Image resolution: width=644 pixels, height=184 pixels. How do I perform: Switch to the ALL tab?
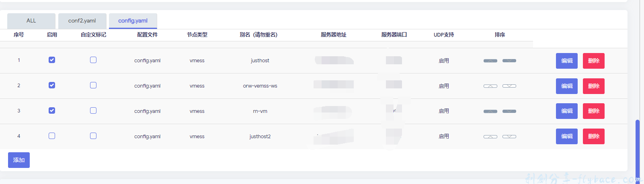tap(31, 21)
